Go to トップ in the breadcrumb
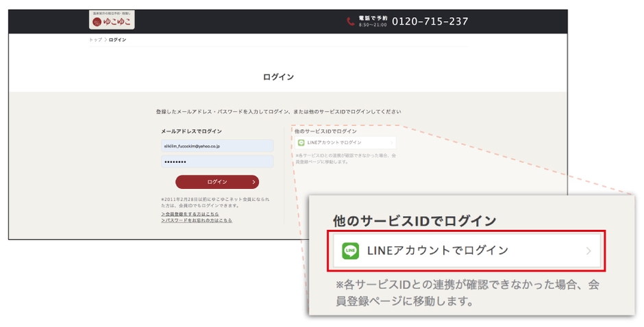This screenshot has width=644, height=327. coord(95,40)
